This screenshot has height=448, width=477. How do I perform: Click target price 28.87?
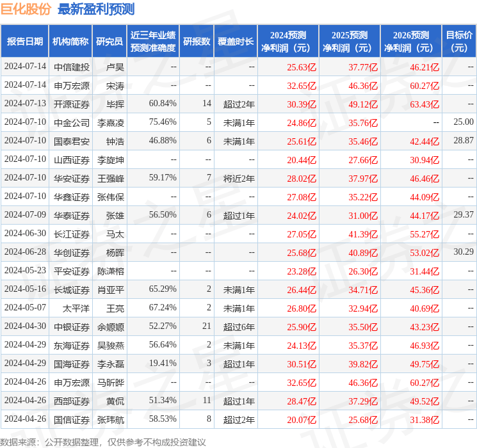[464, 141]
